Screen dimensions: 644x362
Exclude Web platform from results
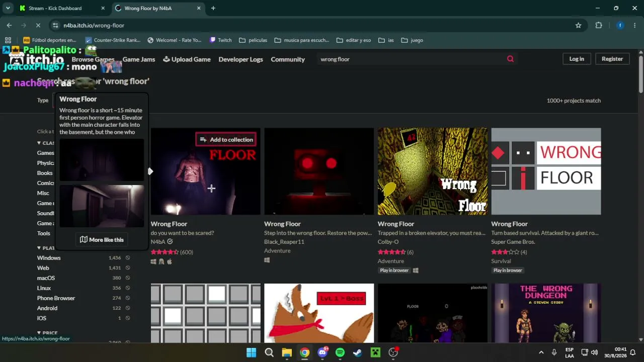pyautogui.click(x=128, y=268)
